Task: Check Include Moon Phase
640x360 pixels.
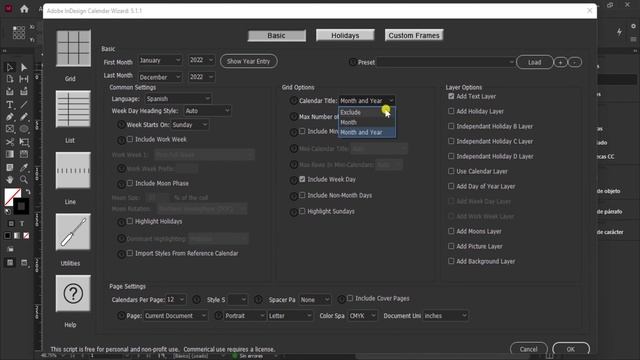Action: click(x=130, y=183)
